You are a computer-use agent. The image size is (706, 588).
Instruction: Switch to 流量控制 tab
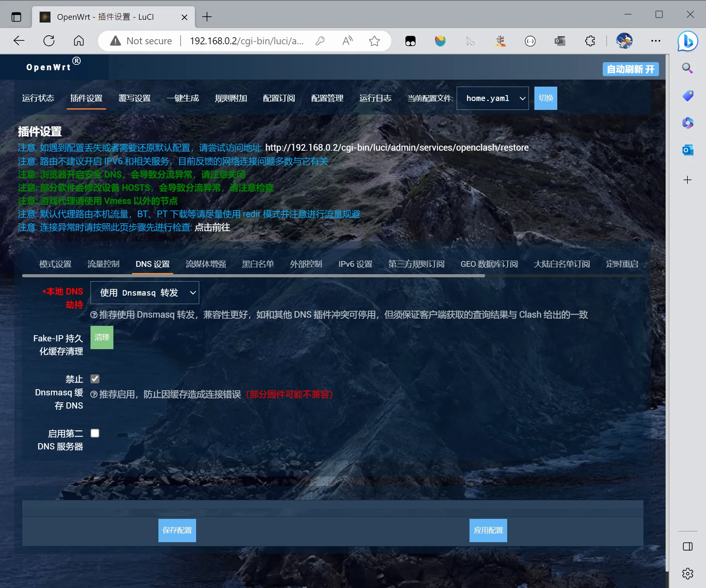click(103, 264)
